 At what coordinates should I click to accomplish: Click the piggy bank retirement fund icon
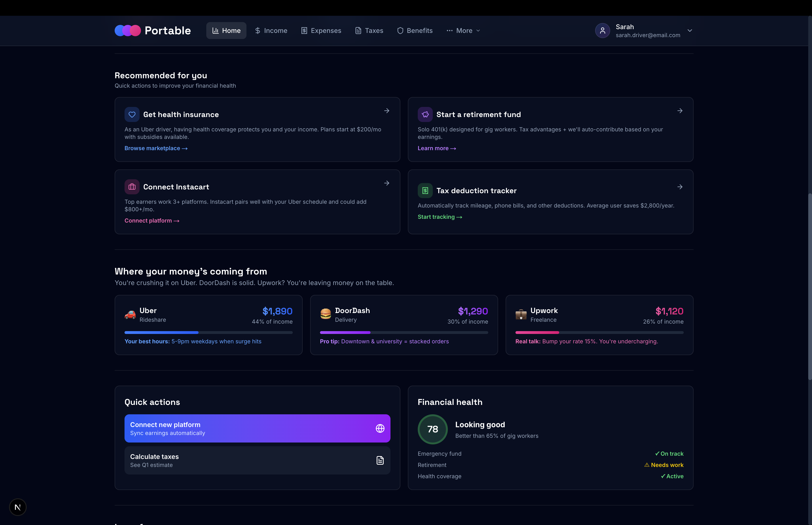(x=425, y=114)
